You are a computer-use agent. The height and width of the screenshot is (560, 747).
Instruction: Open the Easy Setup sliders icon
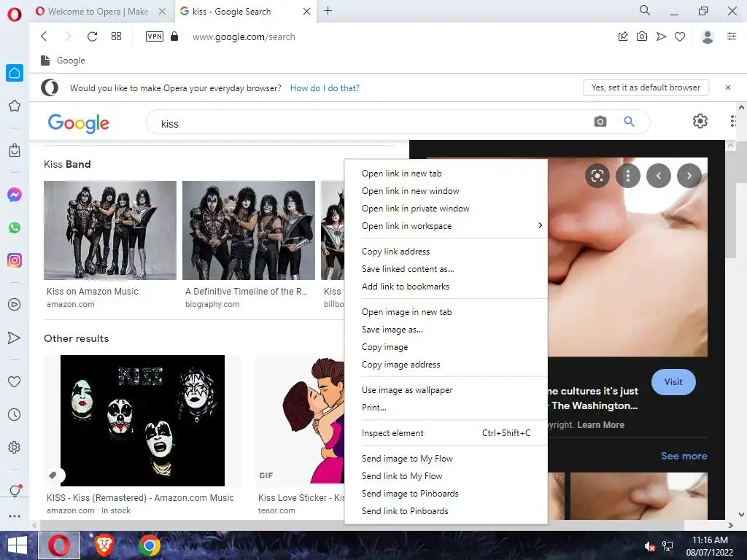[x=732, y=36]
